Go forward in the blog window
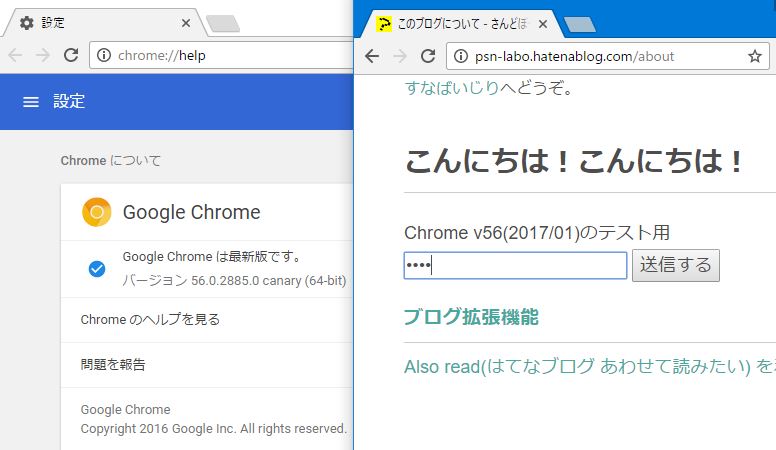This screenshot has width=776, height=450. click(x=400, y=56)
